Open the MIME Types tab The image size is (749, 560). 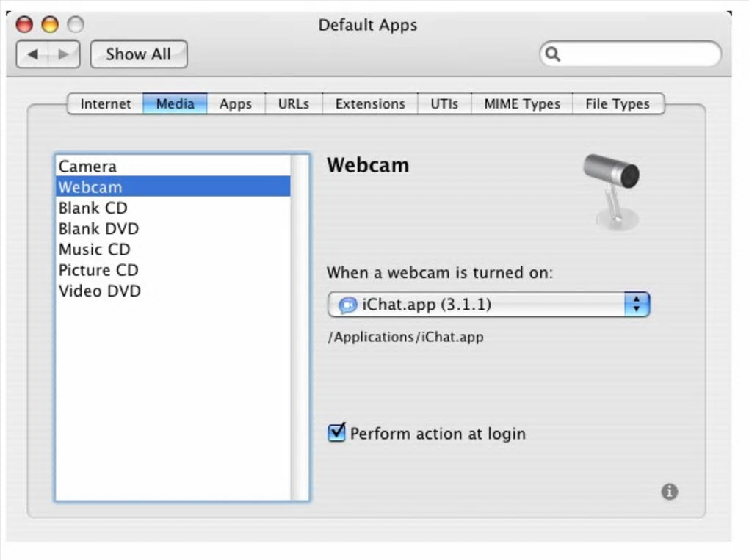[522, 103]
